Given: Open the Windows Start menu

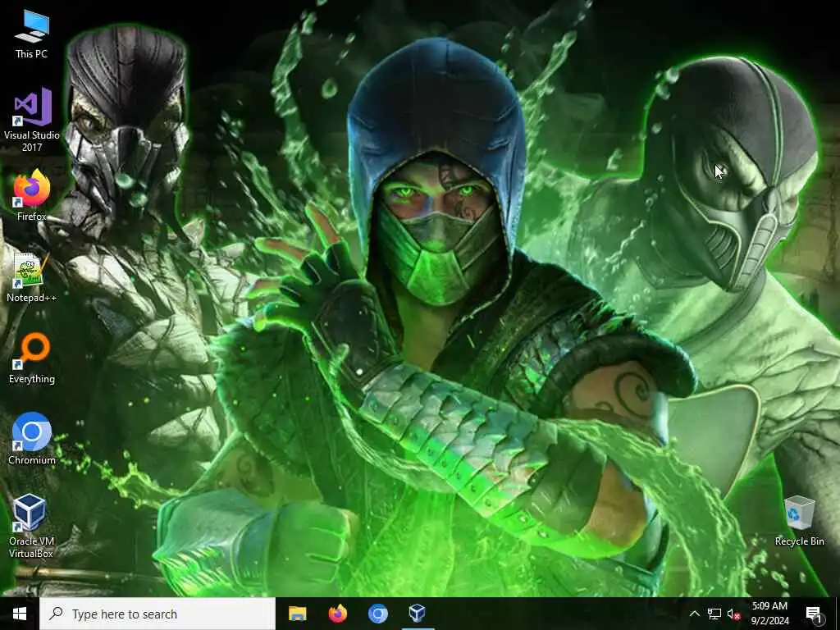Looking at the screenshot, I should [20, 614].
